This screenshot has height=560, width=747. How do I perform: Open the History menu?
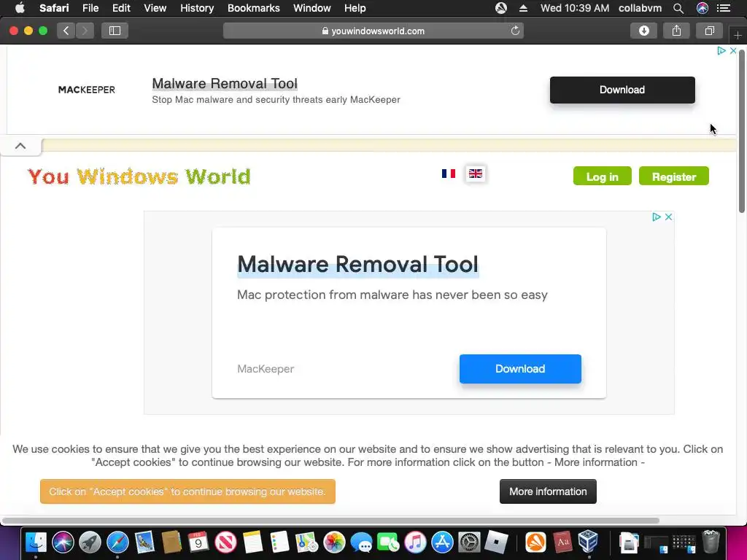click(197, 8)
